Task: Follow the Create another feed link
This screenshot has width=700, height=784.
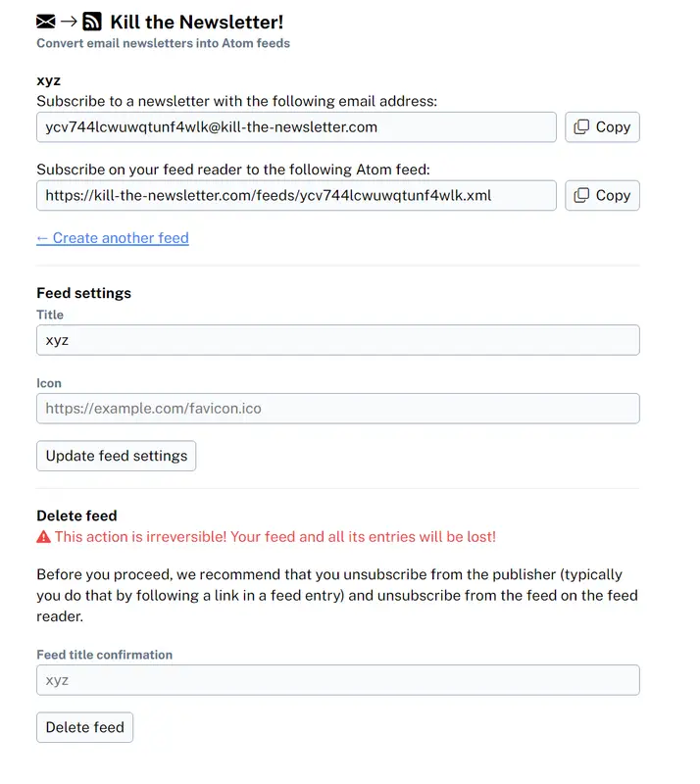Action: pyautogui.click(x=113, y=238)
